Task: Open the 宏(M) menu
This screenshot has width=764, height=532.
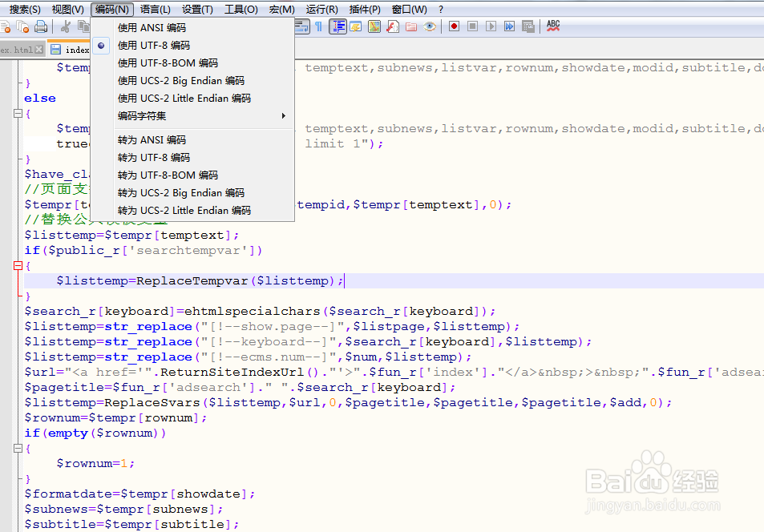Action: (281, 10)
